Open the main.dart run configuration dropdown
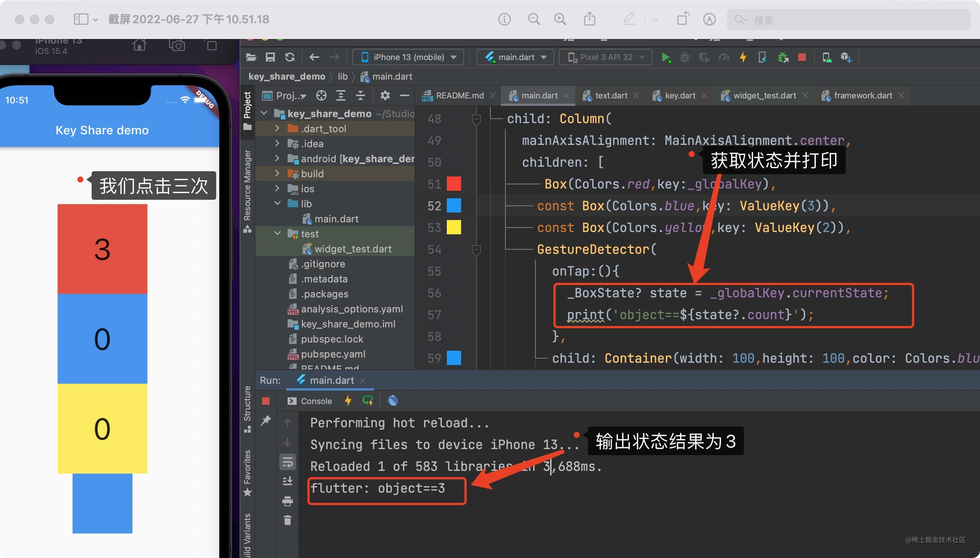Viewport: 980px width, 558px height. (x=516, y=57)
